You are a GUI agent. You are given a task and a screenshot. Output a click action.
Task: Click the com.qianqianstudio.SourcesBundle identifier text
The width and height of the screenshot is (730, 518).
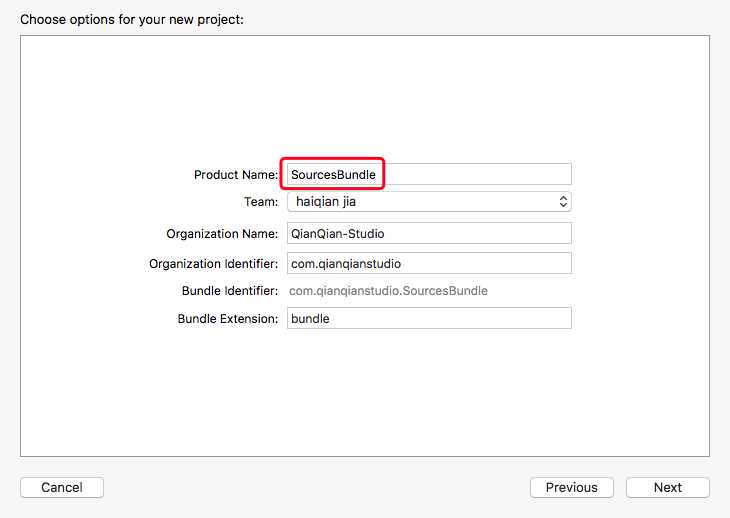(x=388, y=291)
